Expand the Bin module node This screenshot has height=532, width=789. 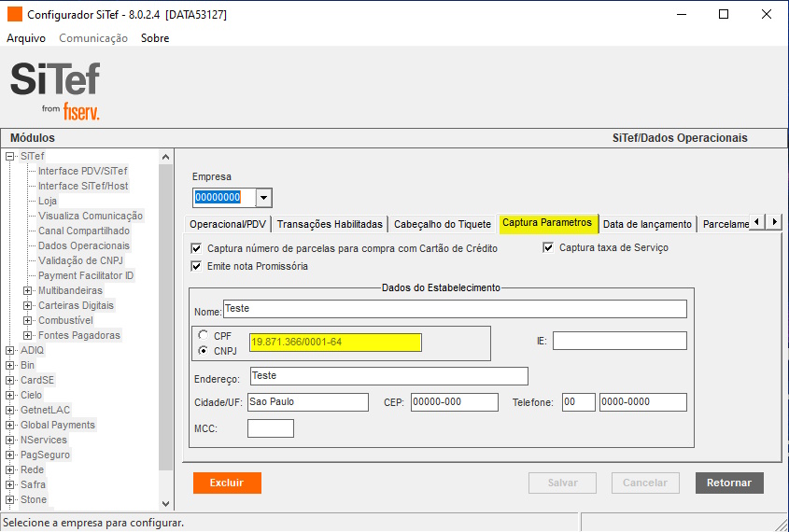click(9, 365)
